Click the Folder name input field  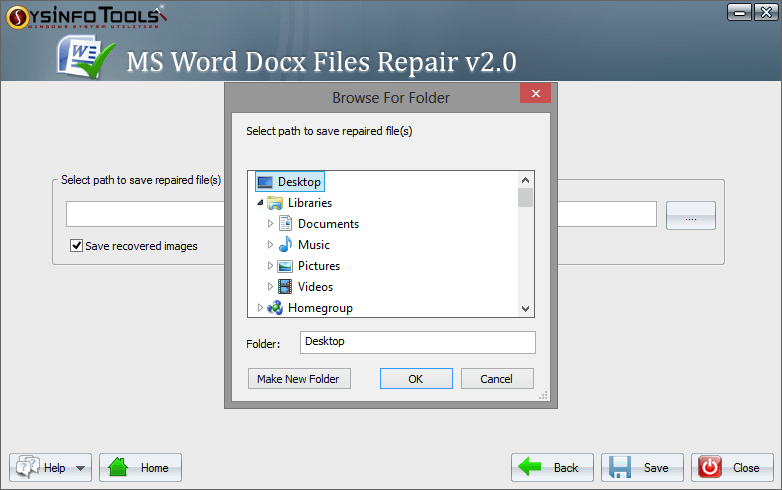[x=417, y=342]
